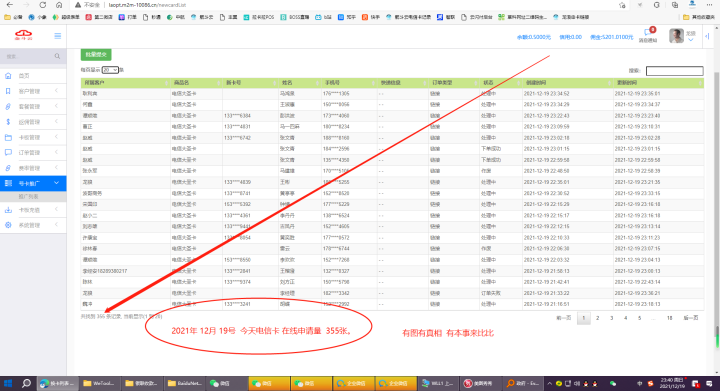Sort by the 更新时间 column header
This screenshot has width=720, height=391.
click(x=658, y=83)
